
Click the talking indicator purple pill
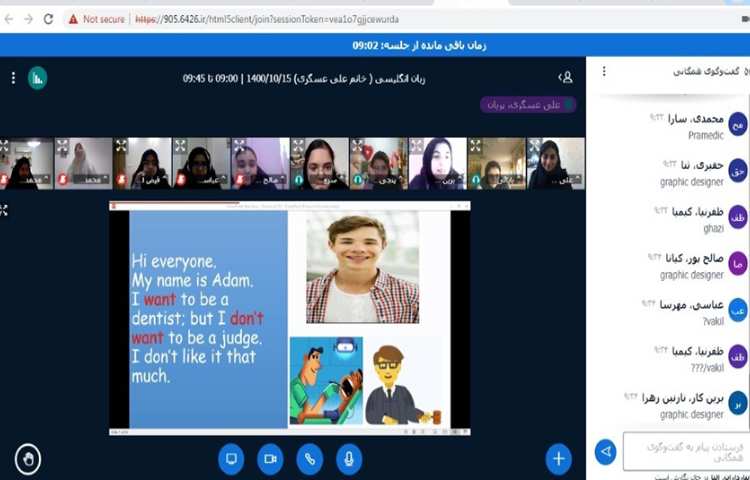click(x=528, y=104)
